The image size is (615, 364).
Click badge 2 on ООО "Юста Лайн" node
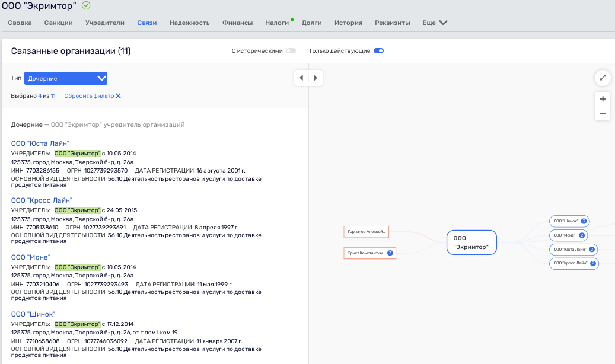(592, 250)
